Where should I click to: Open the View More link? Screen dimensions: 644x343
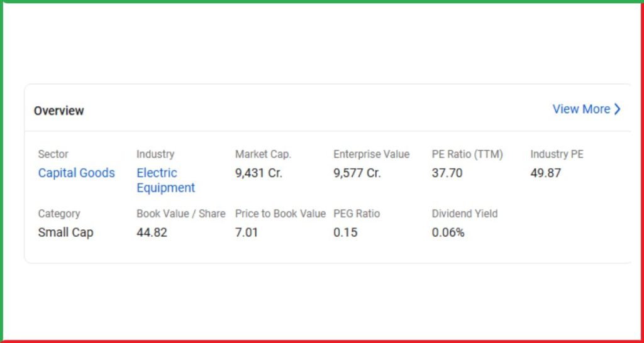point(587,109)
